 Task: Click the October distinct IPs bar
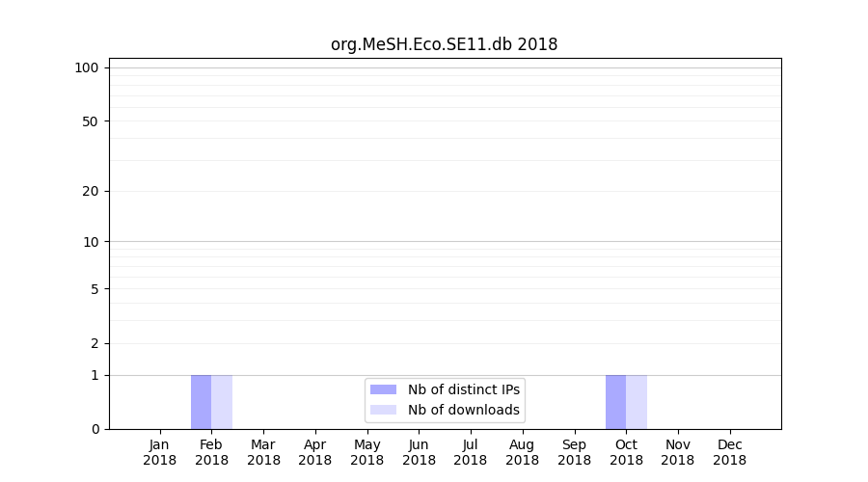tap(615, 402)
